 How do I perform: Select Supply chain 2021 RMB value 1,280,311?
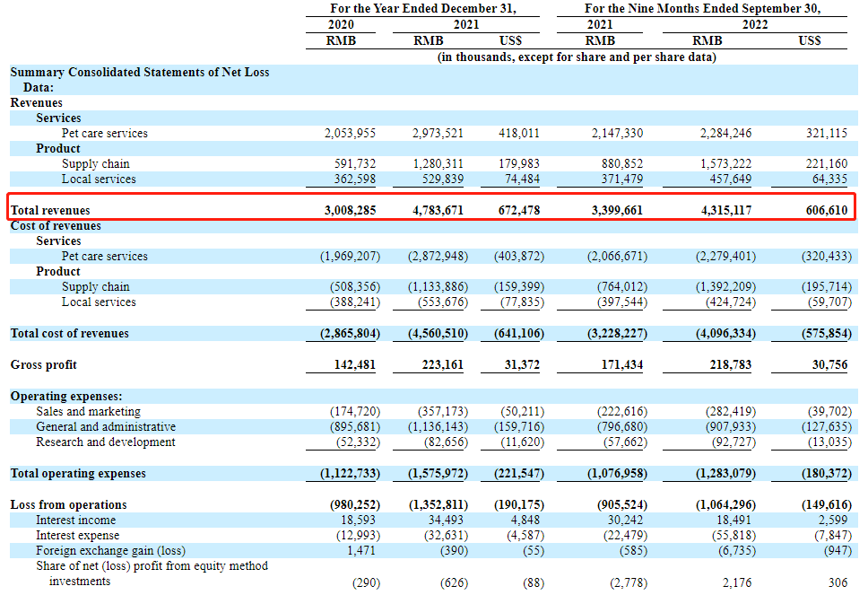coord(438,164)
